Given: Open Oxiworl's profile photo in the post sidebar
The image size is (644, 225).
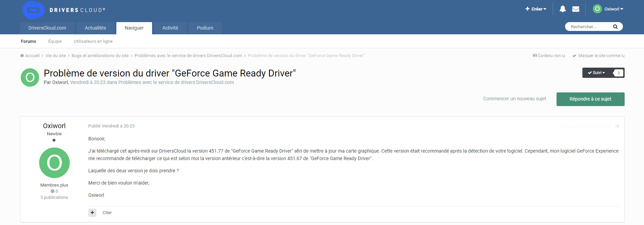Looking at the screenshot, I should 54,163.
